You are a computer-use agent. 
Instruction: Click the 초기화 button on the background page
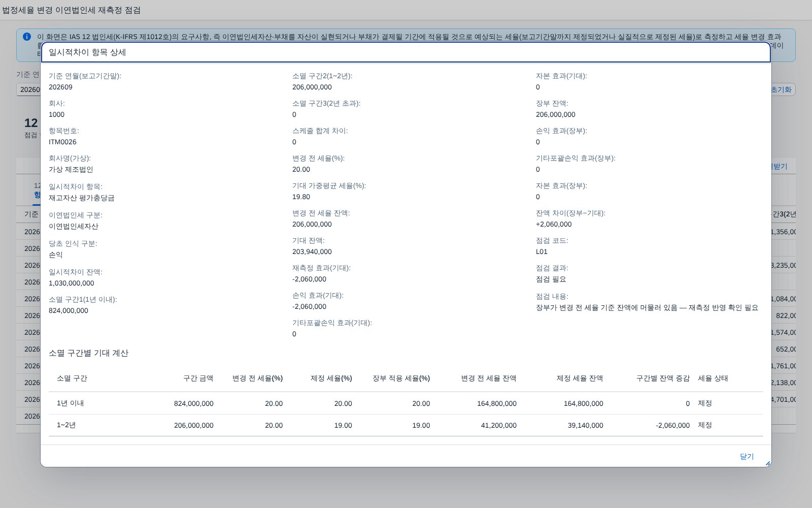pyautogui.click(x=782, y=89)
